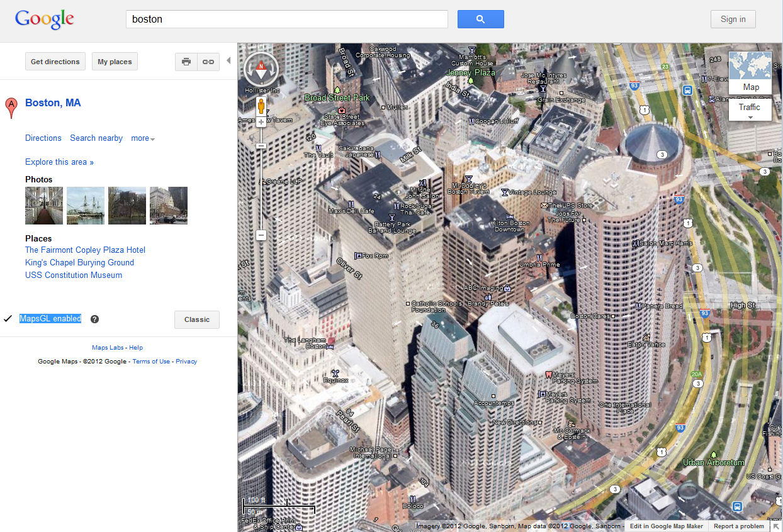This screenshot has width=783, height=532.
Task: Toggle the MapsGL enabled checkmark
Action: click(x=8, y=319)
